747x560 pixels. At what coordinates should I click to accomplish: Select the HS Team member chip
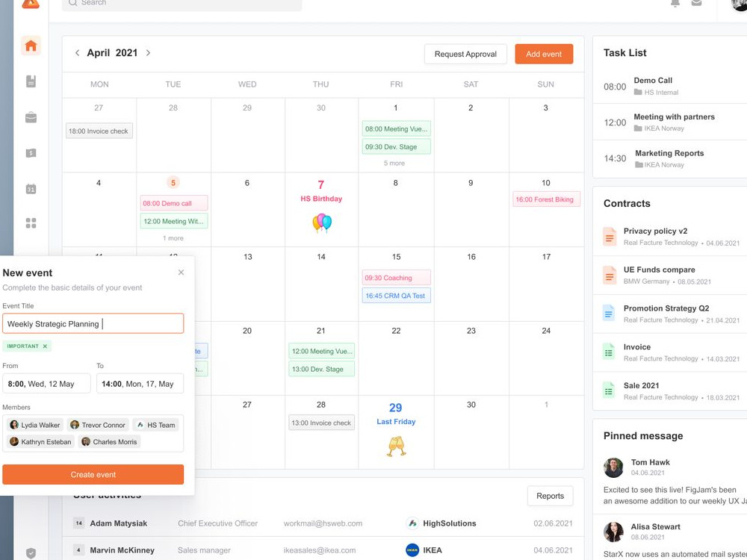tap(155, 425)
